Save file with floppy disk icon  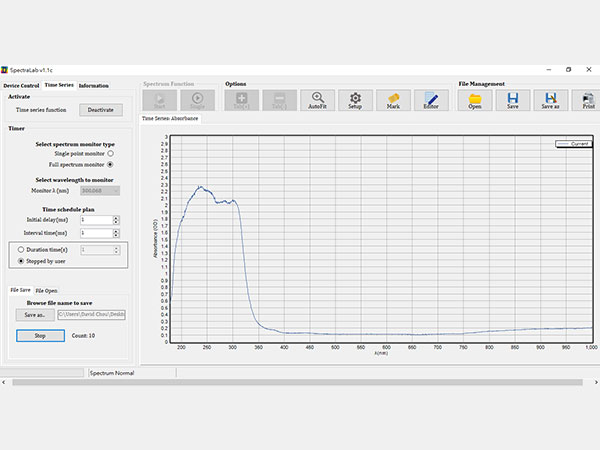(513, 100)
